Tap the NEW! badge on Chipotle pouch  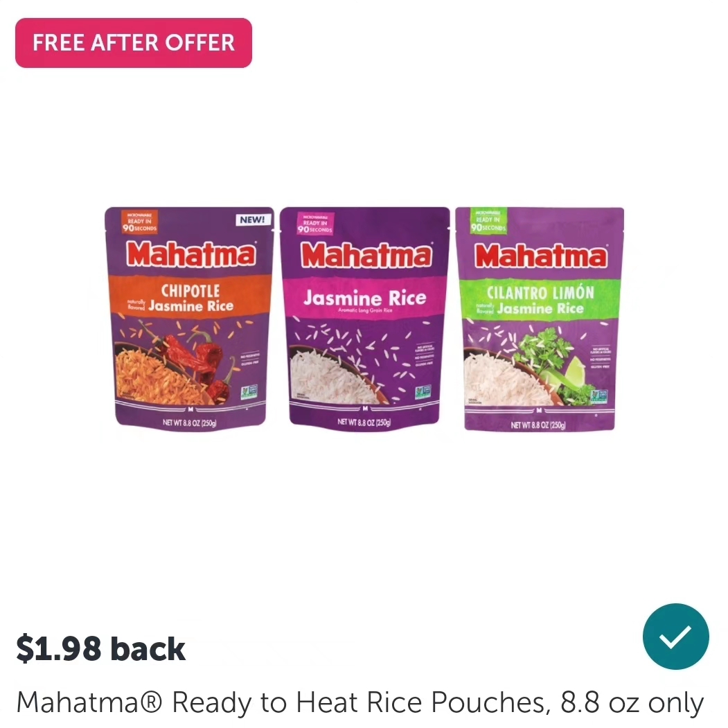[253, 220]
